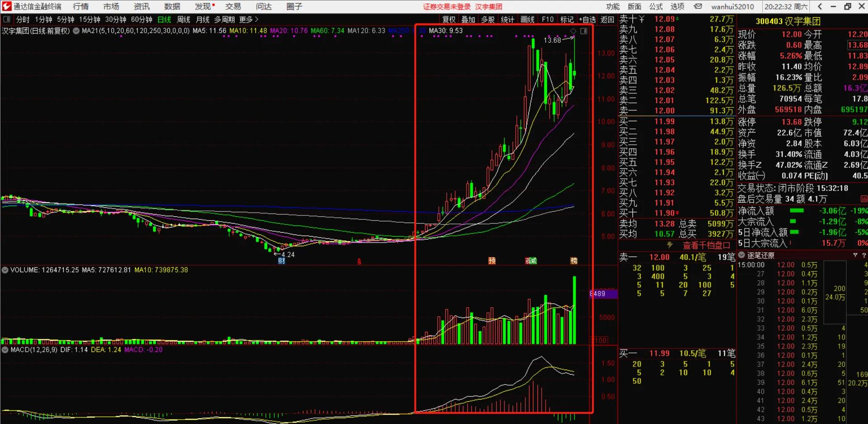Click the 通达信 red logo icon

7,6
